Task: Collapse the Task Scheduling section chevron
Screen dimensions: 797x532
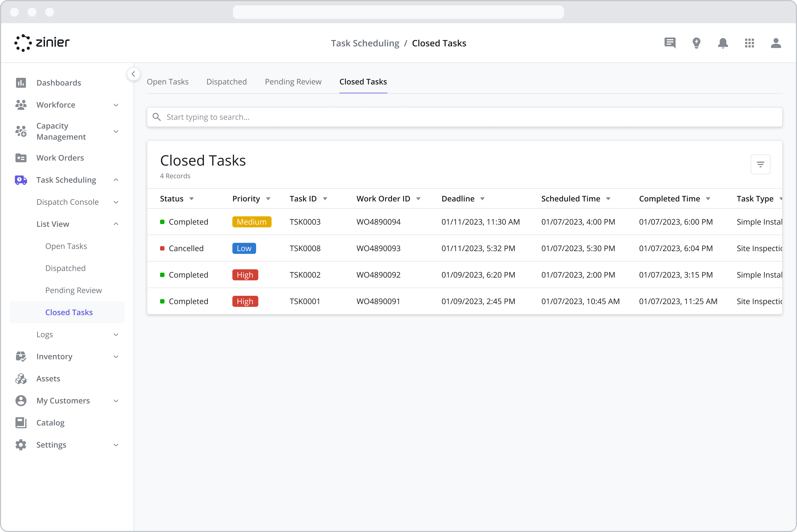Action: click(x=116, y=180)
